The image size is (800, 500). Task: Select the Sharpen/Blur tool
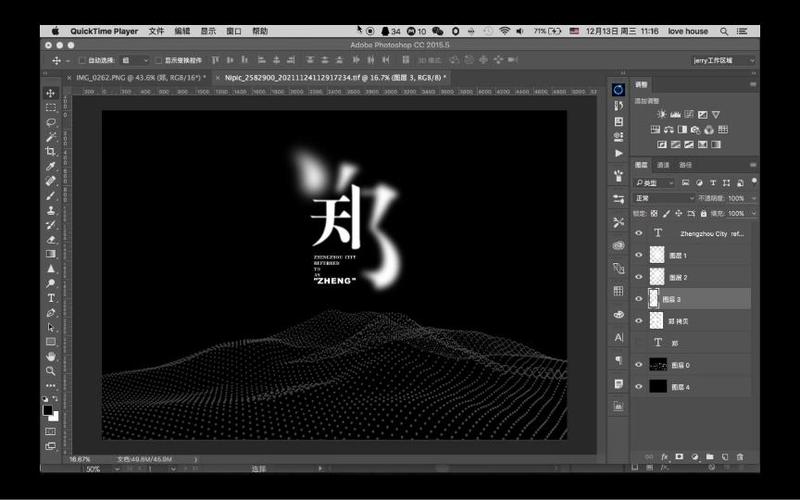[51, 268]
